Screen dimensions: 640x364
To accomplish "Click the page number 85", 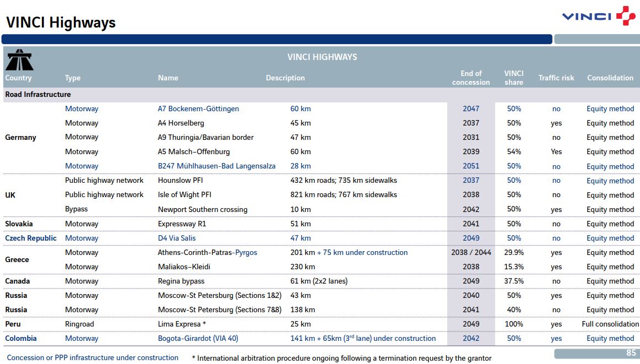I will [631, 352].
